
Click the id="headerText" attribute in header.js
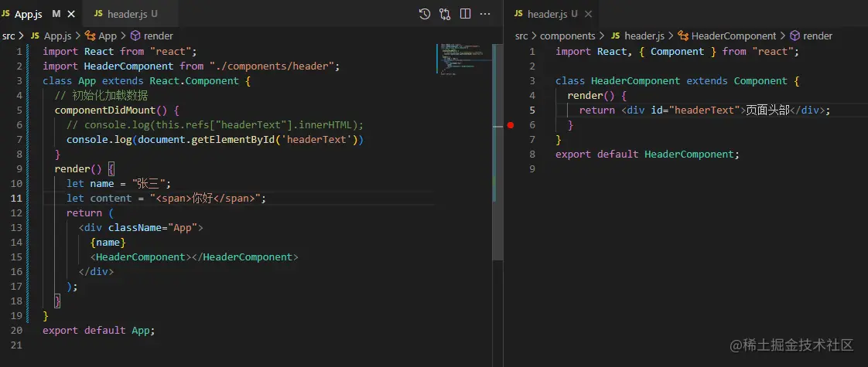tap(695, 110)
